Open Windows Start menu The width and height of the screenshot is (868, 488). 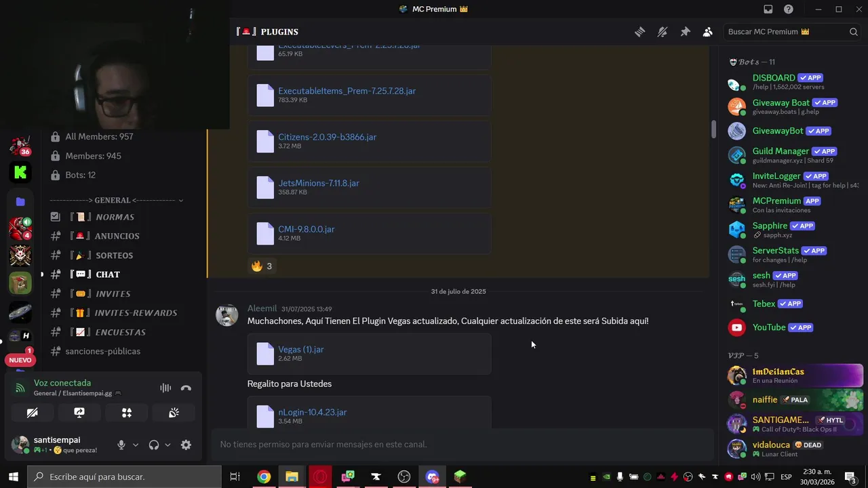pyautogui.click(x=13, y=476)
